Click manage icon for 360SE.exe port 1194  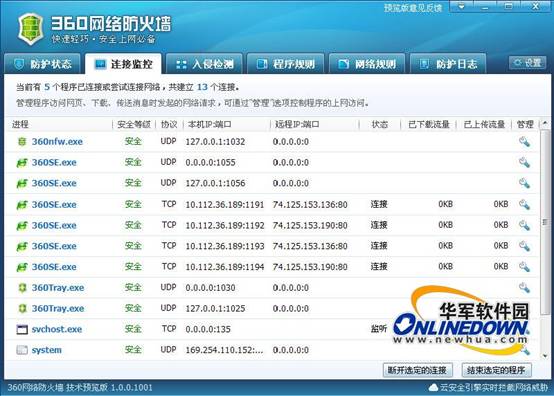point(524,267)
